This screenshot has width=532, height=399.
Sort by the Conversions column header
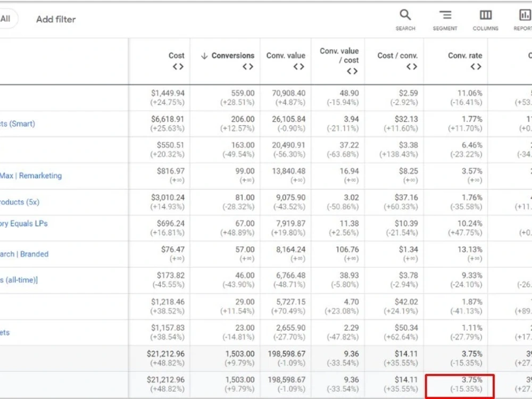233,56
